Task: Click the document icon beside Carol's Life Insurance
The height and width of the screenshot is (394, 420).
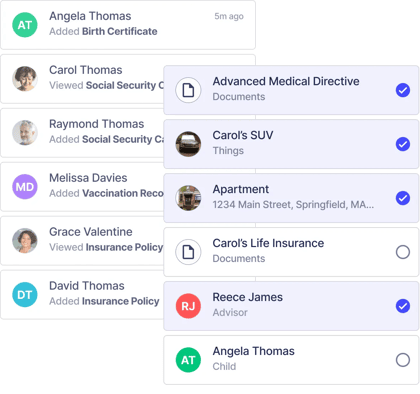Action: coord(188,252)
